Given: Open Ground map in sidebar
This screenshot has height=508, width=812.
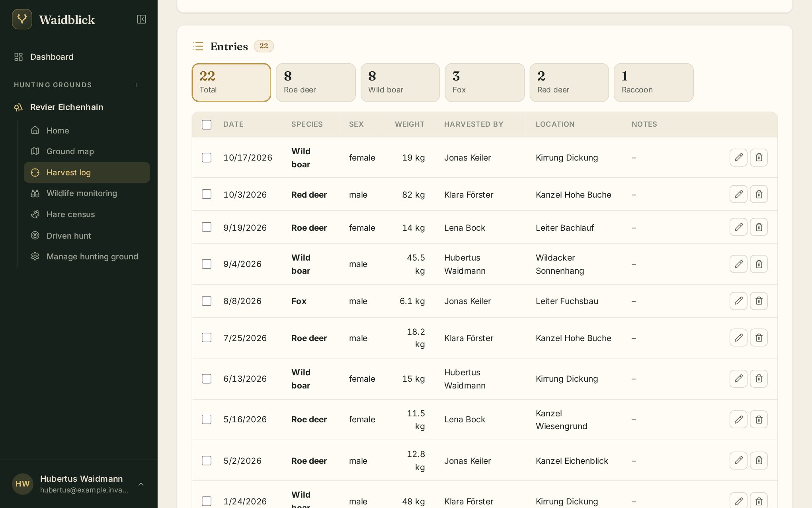Looking at the screenshot, I should pyautogui.click(x=87, y=151).
